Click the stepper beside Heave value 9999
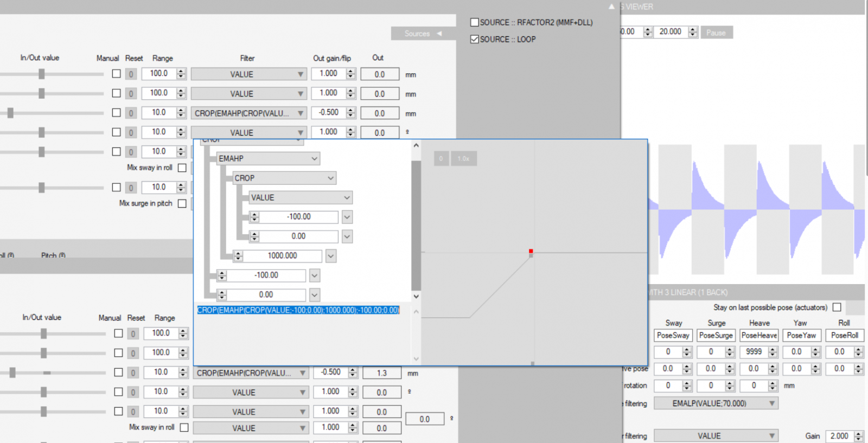The width and height of the screenshot is (868, 443). click(x=773, y=352)
